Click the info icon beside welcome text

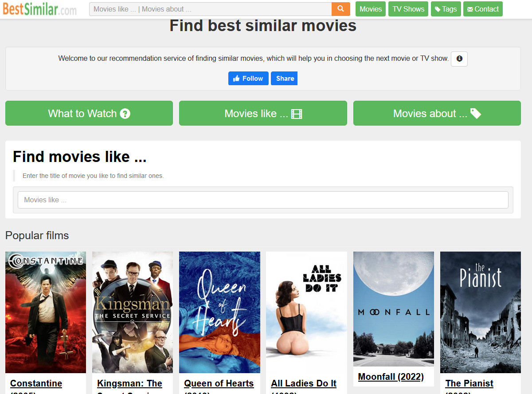coord(459,59)
